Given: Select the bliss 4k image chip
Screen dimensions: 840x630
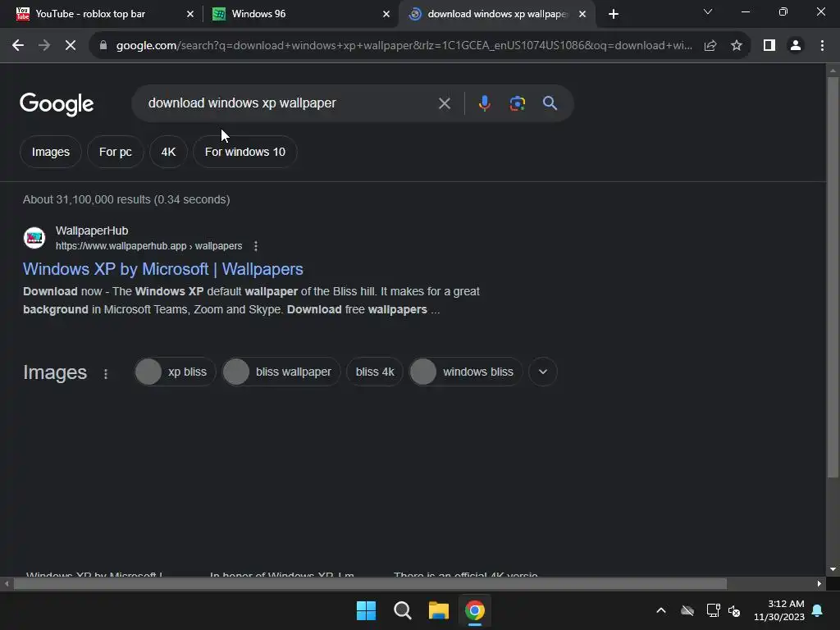Looking at the screenshot, I should tap(374, 372).
